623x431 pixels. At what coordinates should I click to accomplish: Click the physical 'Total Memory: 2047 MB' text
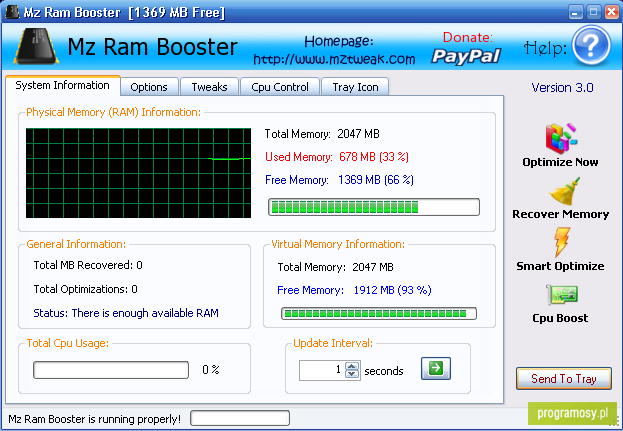pyautogui.click(x=322, y=134)
